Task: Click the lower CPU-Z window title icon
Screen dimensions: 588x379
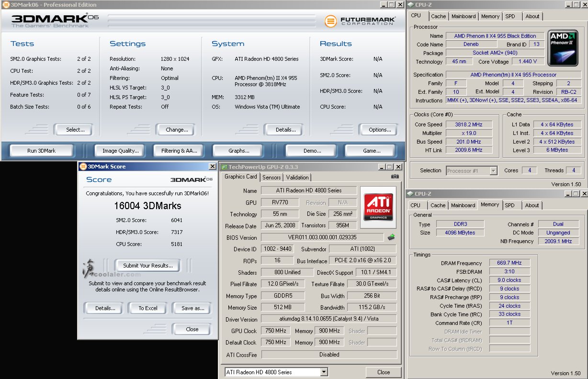Action: (410, 194)
